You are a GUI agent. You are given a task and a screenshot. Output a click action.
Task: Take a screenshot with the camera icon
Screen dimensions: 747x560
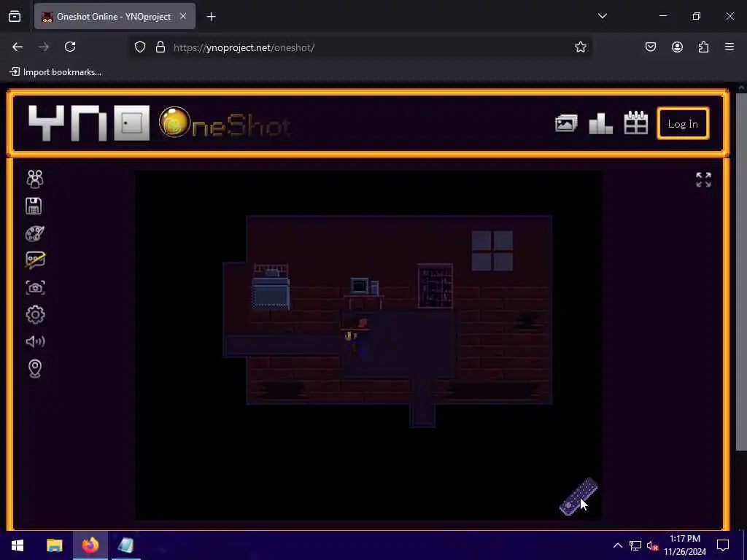[35, 287]
